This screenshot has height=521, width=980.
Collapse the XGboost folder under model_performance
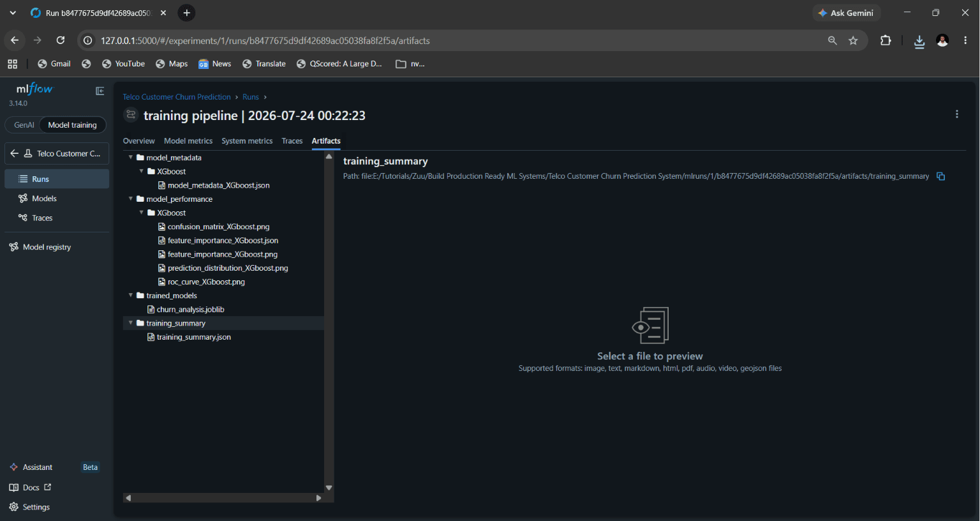coord(142,213)
